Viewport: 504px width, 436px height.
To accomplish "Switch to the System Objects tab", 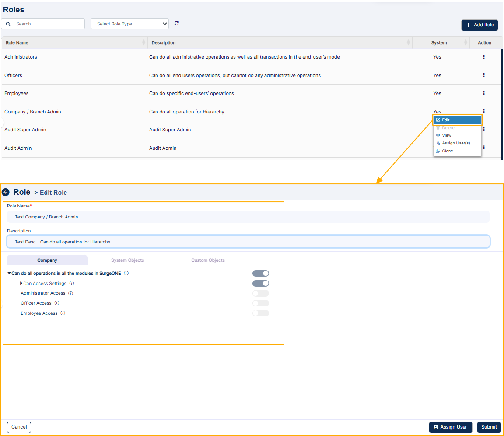I will coord(127,260).
